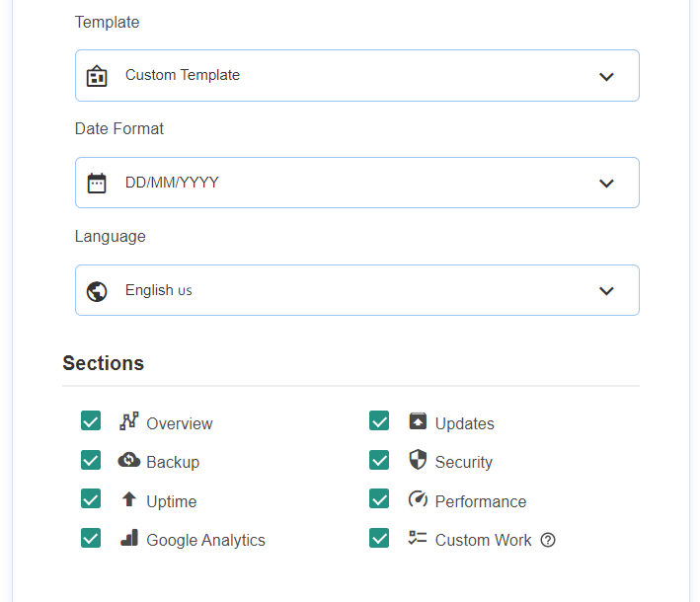Click the Custom Template building icon
700x602 pixels.
tap(97, 76)
